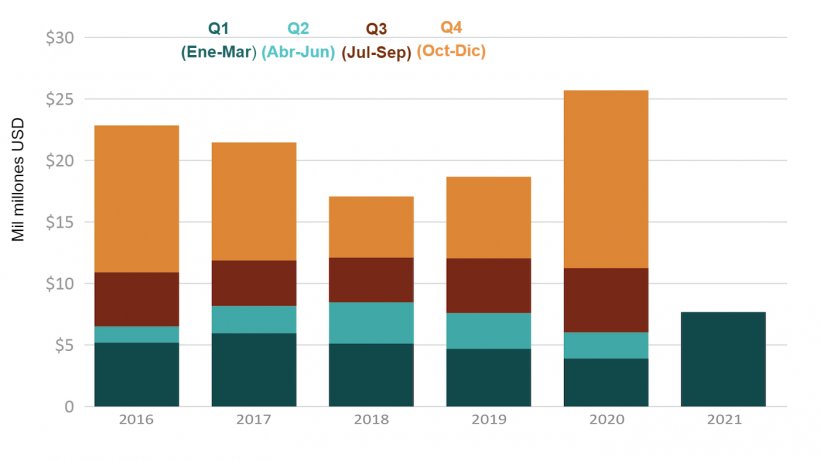
Task: Click the Q1 (Ene-Mar) legend label
Action: coord(219,40)
